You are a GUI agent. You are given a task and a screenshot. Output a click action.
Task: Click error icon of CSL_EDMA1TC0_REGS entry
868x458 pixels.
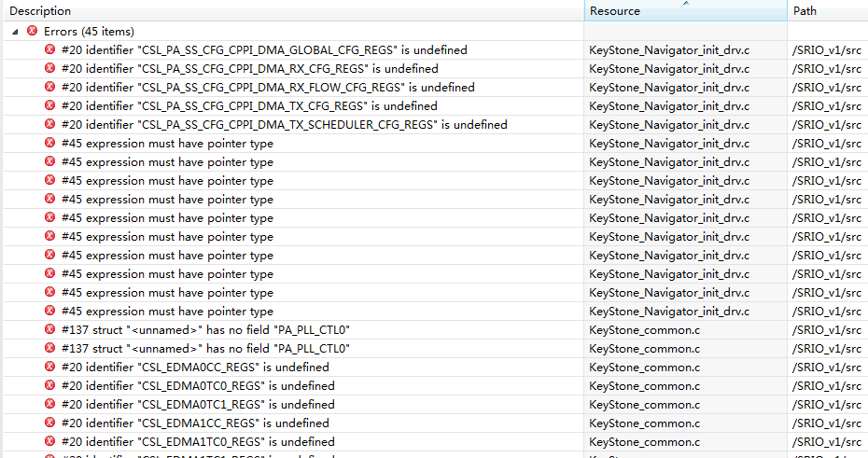[50, 442]
